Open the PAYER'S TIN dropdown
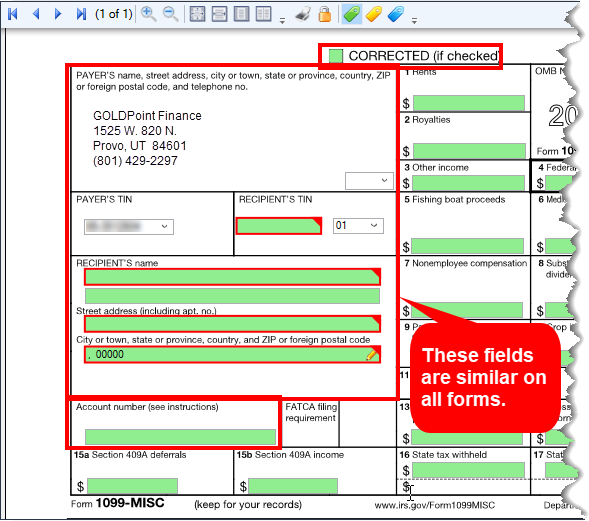Viewport: 589px width, 521px height. pyautogui.click(x=129, y=227)
